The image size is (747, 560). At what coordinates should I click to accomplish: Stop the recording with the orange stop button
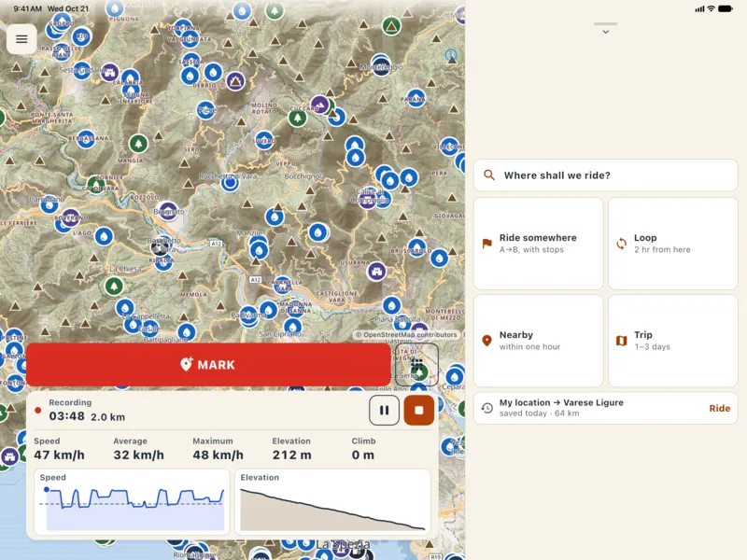418,410
